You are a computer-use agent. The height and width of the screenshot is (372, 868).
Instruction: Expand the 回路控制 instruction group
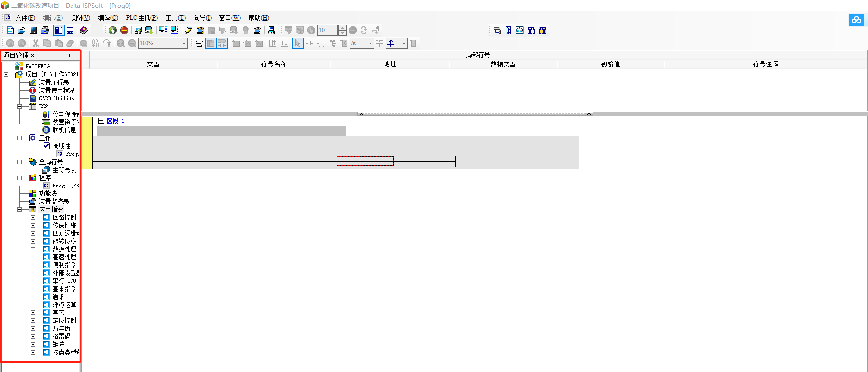coord(33,217)
